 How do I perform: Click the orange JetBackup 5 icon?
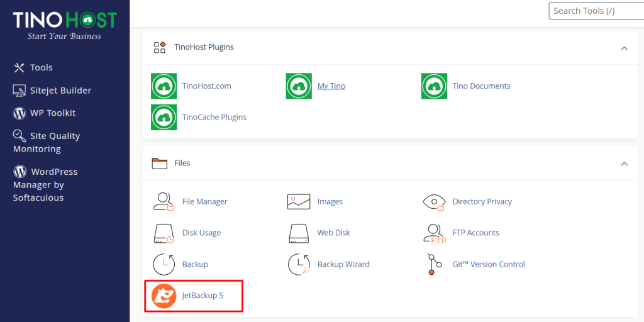pos(164,296)
